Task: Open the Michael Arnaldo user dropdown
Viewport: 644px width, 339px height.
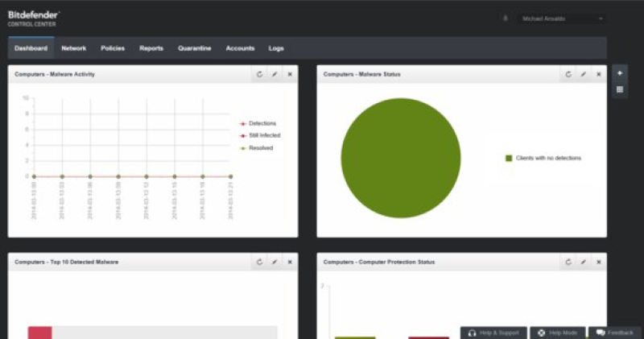Action: point(561,19)
